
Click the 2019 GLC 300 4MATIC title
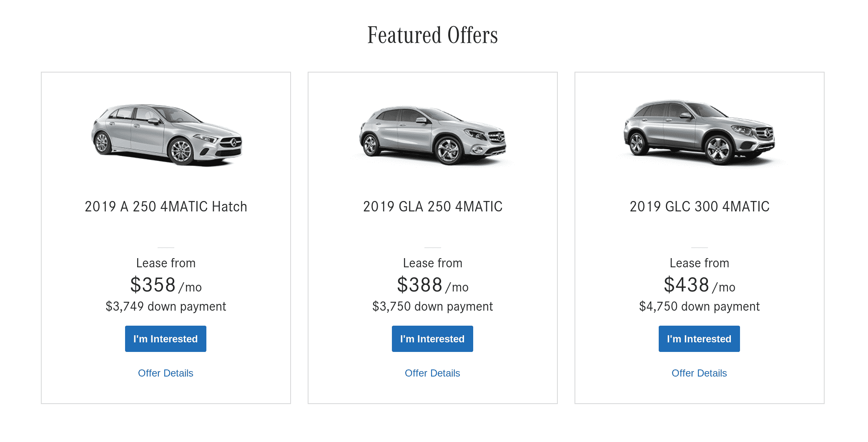700,207
